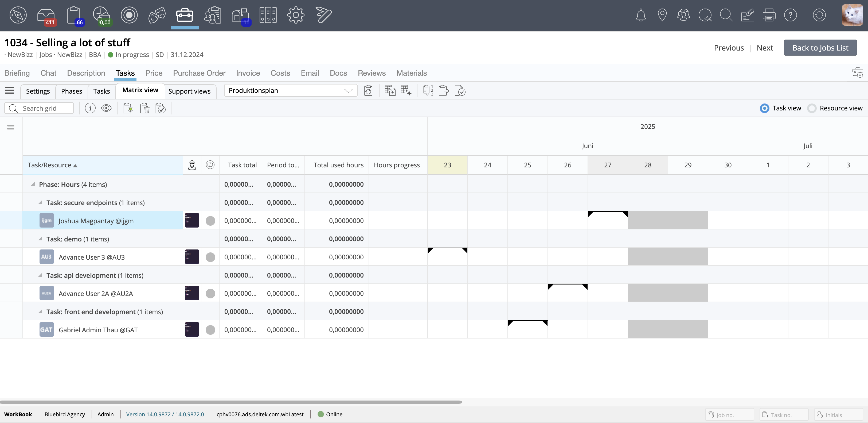Go to the Next job link
Viewport: 868px width, 423px height.
(x=765, y=48)
